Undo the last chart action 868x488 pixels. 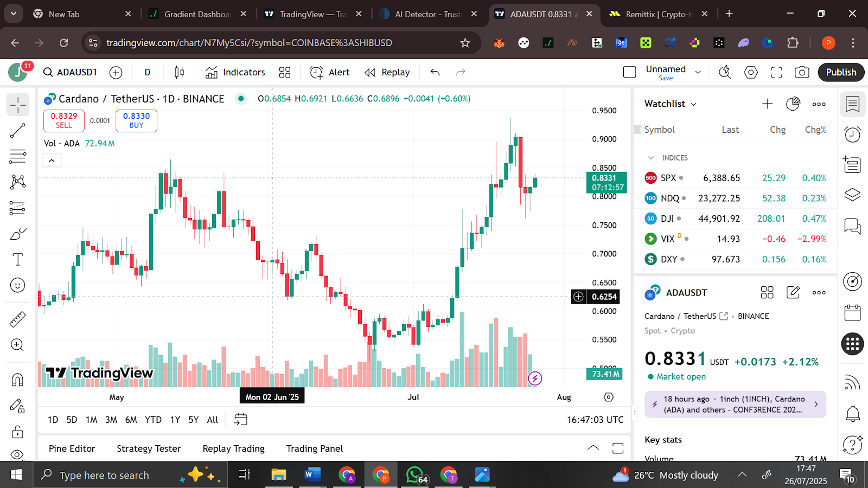435,72
